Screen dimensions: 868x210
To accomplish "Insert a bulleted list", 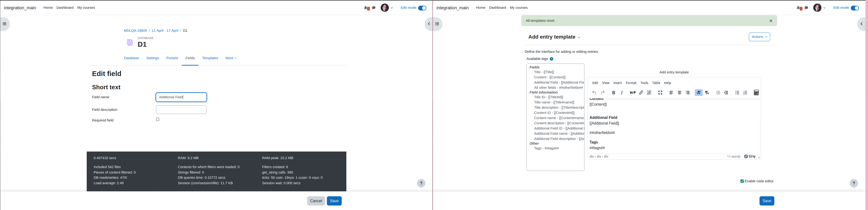I will click(737, 92).
